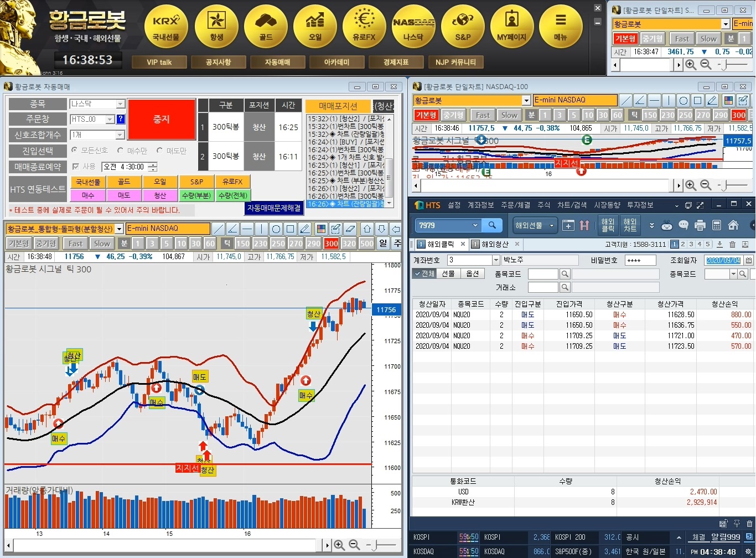Image resolution: width=756 pixels, height=558 pixels.
Task: Open the 주문/체결 menu in HTS
Action: click(515, 205)
